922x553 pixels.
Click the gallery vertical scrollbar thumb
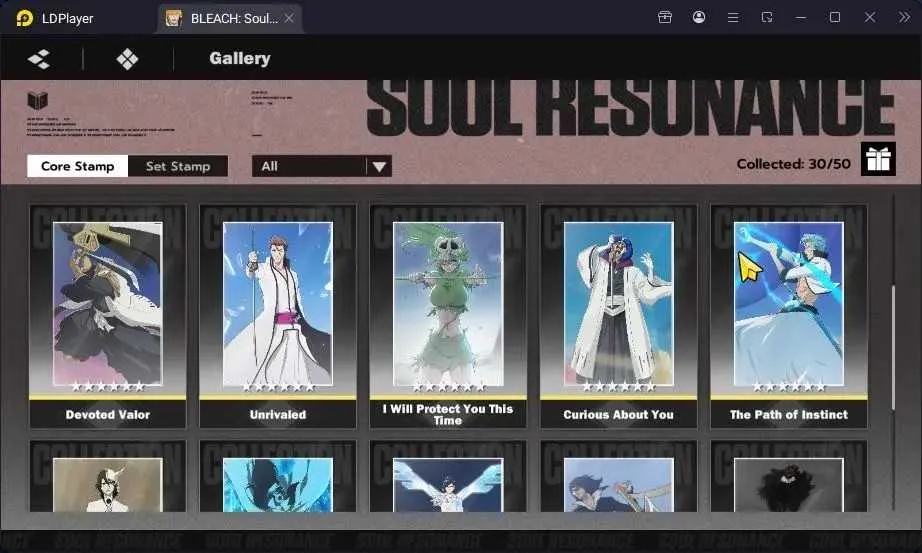coord(893,347)
